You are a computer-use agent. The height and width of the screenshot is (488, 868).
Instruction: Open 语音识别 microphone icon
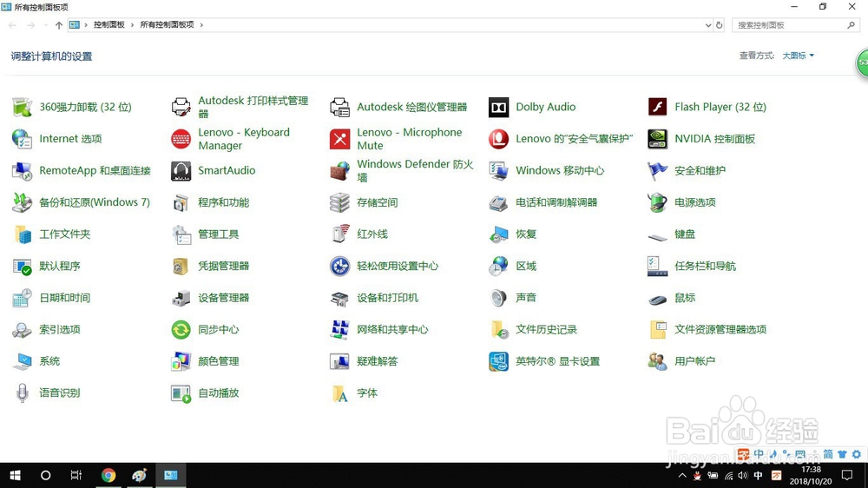point(23,393)
